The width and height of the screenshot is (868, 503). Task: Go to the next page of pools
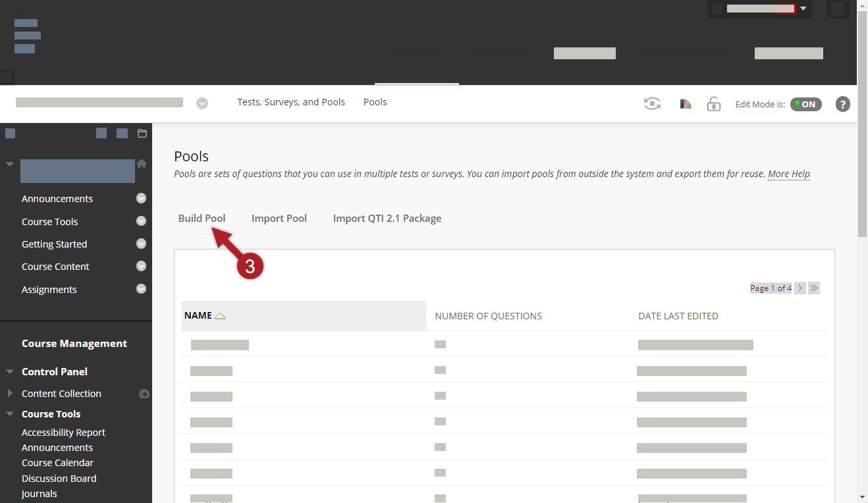coord(800,288)
